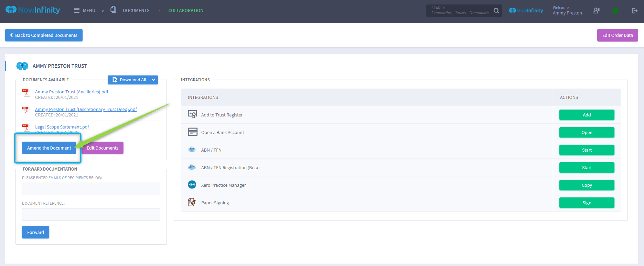Click the Paper Signing label
644x266 pixels.
pos(215,203)
